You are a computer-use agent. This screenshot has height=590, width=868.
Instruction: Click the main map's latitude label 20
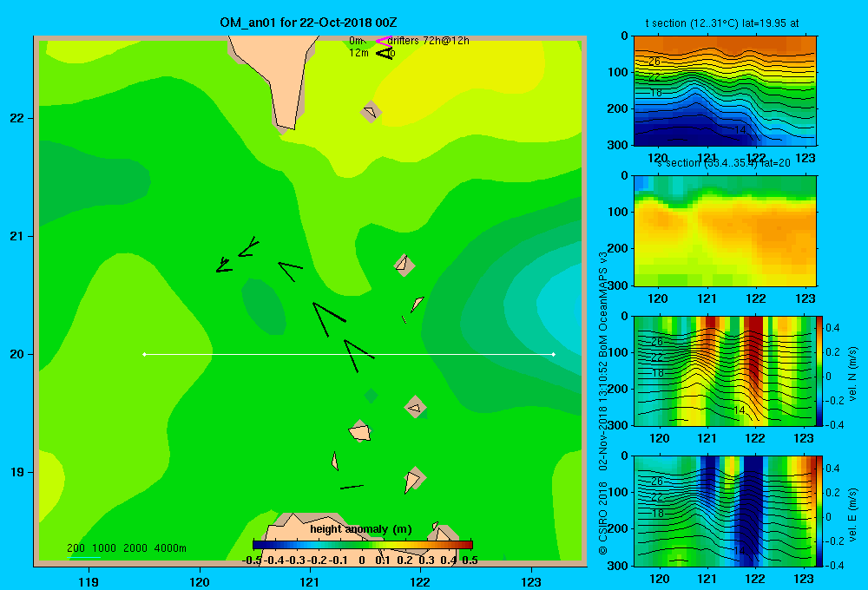click(x=17, y=354)
